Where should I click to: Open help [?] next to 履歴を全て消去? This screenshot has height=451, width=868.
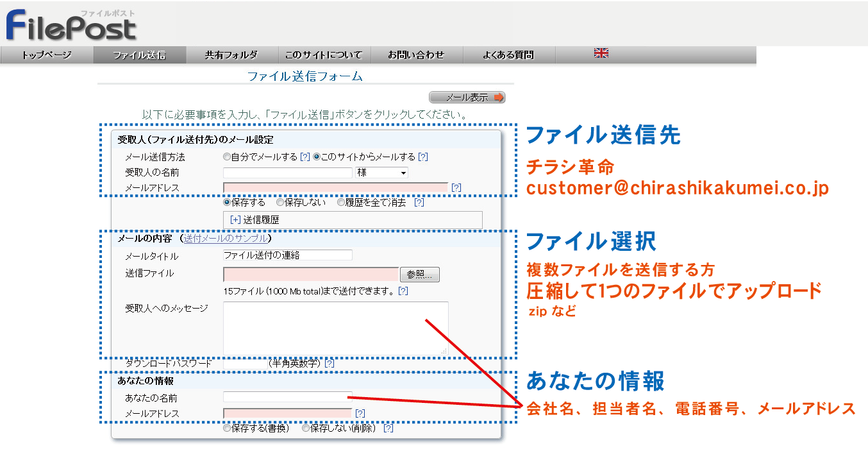419,202
